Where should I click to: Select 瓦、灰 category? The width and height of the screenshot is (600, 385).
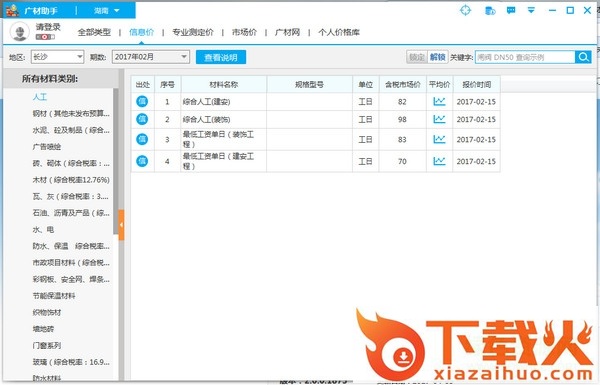coord(71,196)
